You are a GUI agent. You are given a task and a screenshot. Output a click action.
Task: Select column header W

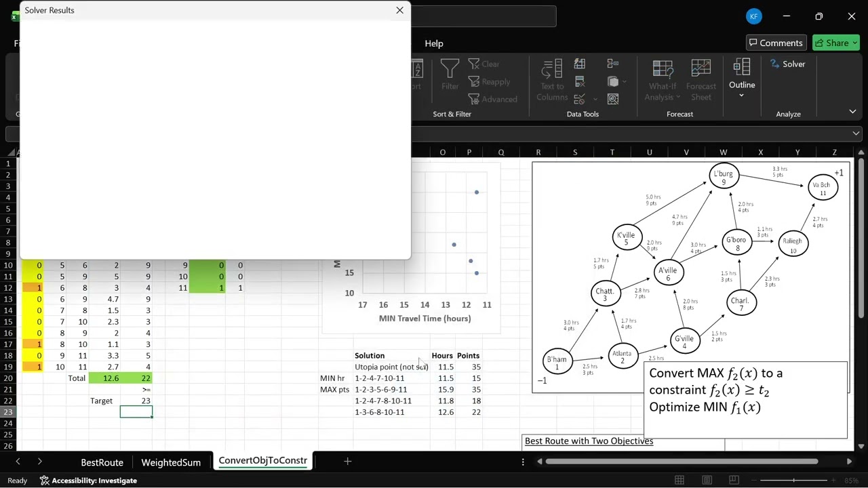pyautogui.click(x=723, y=152)
